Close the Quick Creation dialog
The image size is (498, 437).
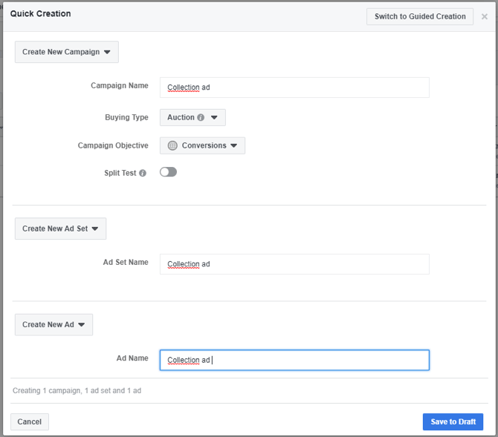[x=484, y=17]
